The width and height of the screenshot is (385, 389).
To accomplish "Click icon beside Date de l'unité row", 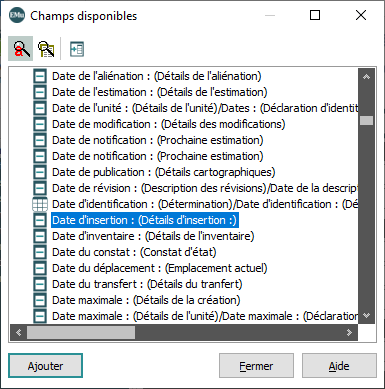I will (x=40, y=108).
